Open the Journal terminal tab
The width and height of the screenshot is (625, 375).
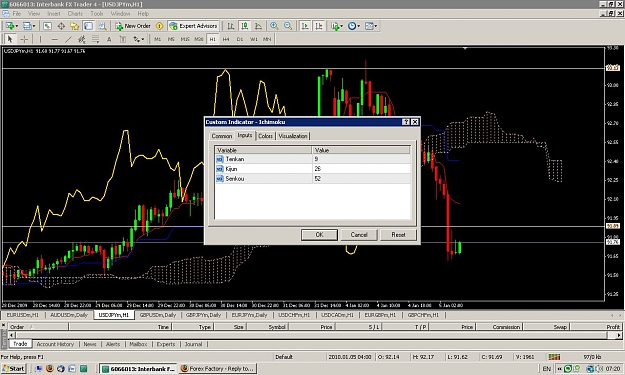pyautogui.click(x=193, y=344)
